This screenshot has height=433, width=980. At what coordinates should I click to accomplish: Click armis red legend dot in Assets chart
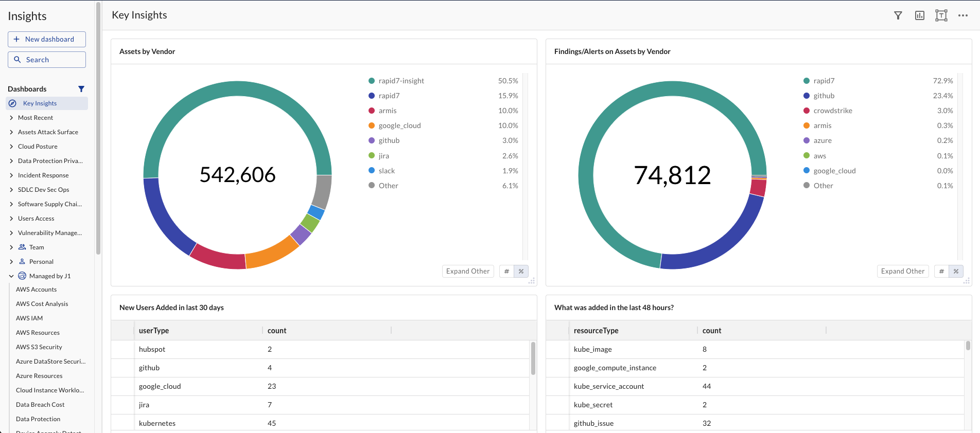tap(372, 111)
